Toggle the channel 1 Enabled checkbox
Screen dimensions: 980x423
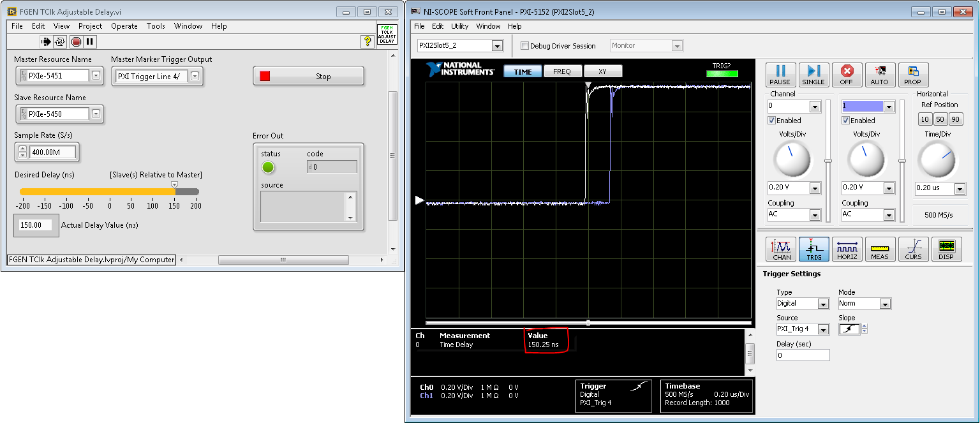[x=846, y=121]
